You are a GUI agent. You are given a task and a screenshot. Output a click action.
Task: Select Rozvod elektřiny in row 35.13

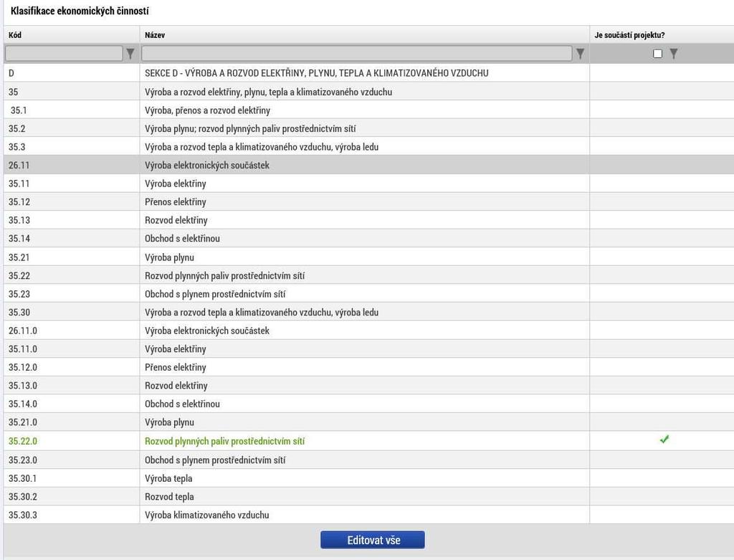176,220
